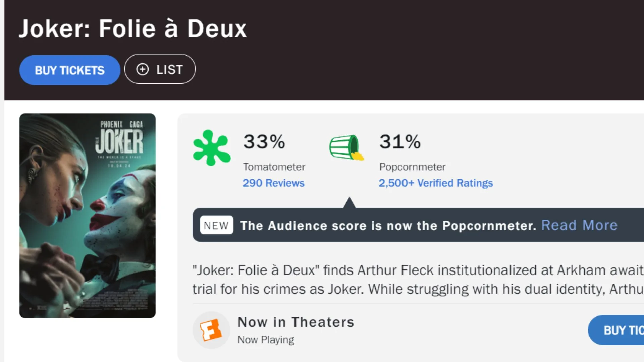Image resolution: width=644 pixels, height=362 pixels.
Task: Select the Tomatometer label text
Action: 274,167
